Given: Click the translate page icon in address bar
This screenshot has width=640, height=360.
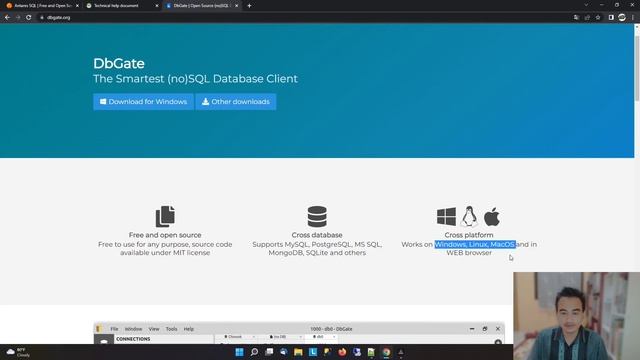Looking at the screenshot, I should (x=576, y=18).
